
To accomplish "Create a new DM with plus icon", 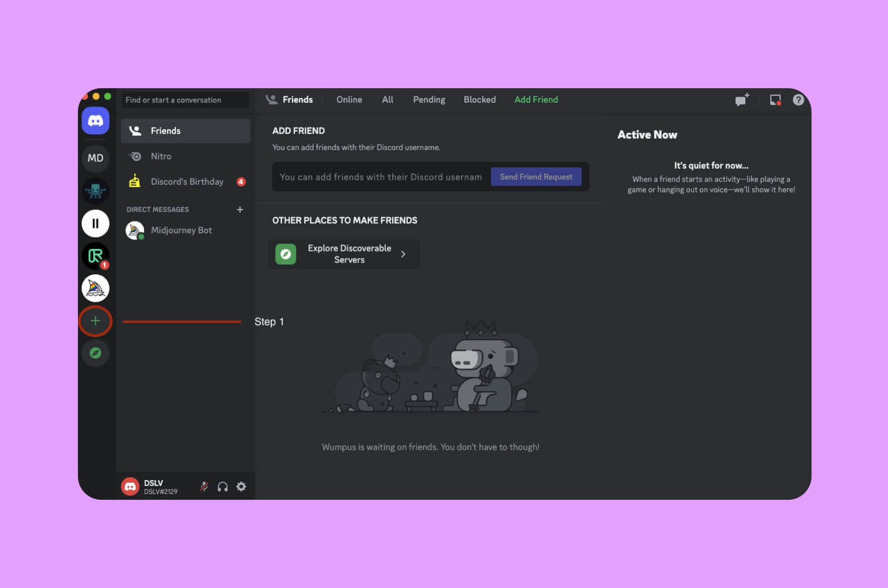I will click(x=240, y=210).
